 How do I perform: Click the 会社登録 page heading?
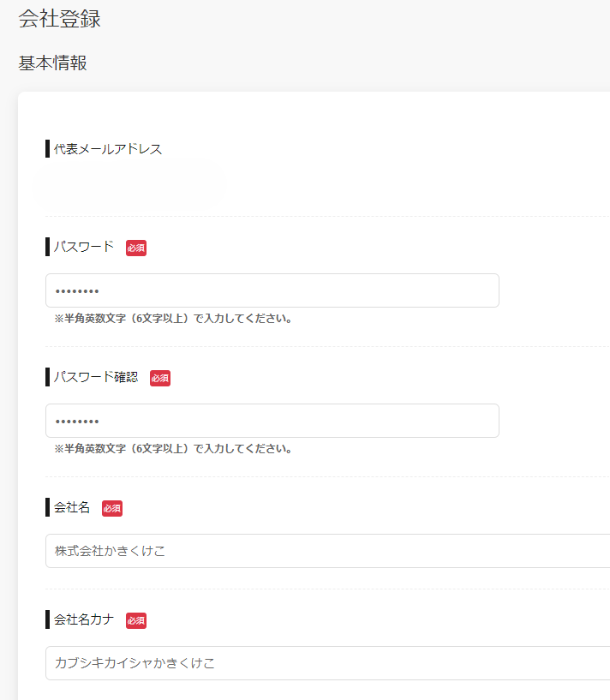pyautogui.click(x=59, y=19)
